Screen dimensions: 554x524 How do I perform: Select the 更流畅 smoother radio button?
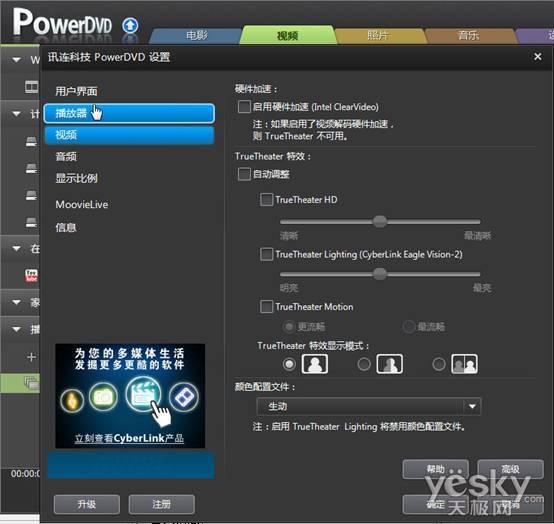(x=289, y=326)
